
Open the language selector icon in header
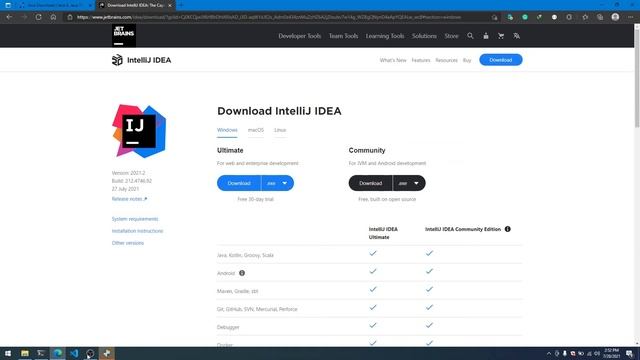[516, 36]
